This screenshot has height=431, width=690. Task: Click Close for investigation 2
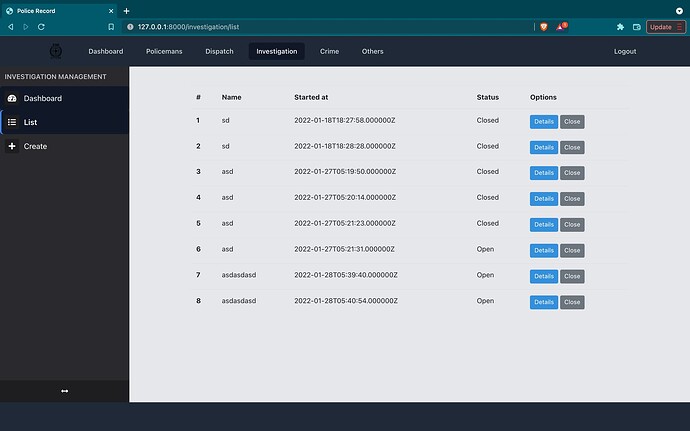point(572,147)
